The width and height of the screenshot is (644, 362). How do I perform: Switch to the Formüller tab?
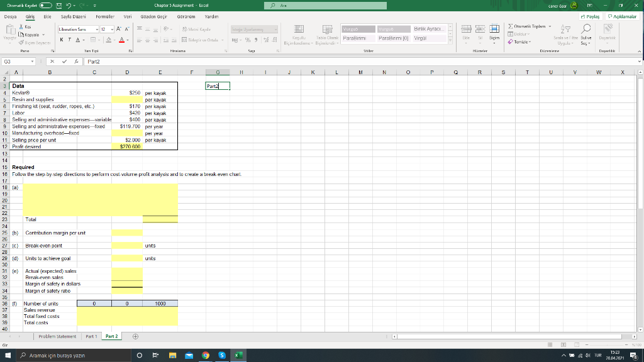coord(105,17)
